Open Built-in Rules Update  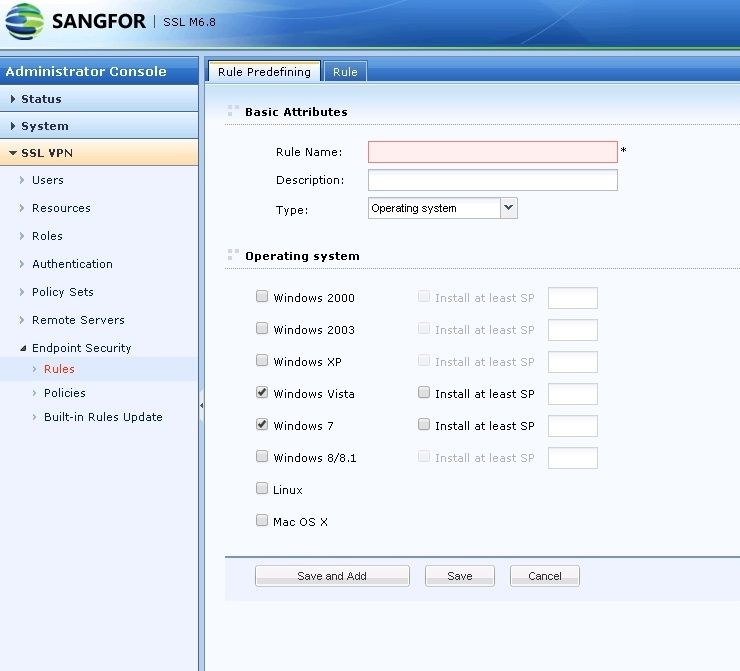pos(103,417)
